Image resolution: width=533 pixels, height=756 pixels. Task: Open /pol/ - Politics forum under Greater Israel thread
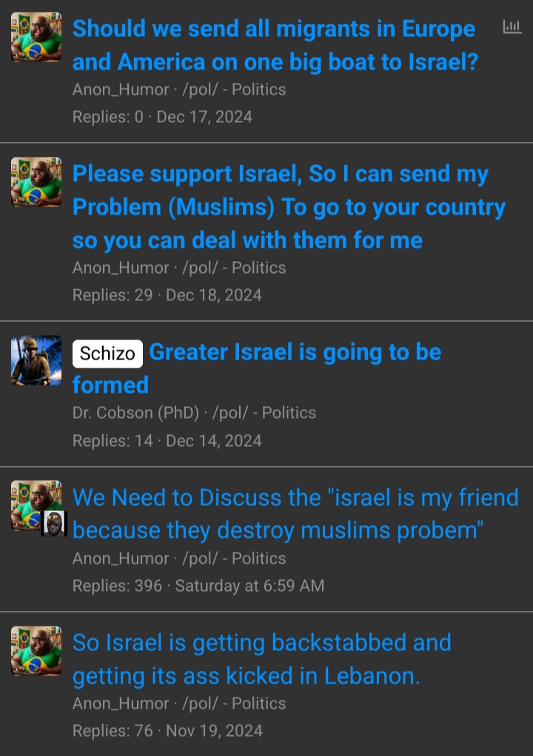click(x=264, y=413)
